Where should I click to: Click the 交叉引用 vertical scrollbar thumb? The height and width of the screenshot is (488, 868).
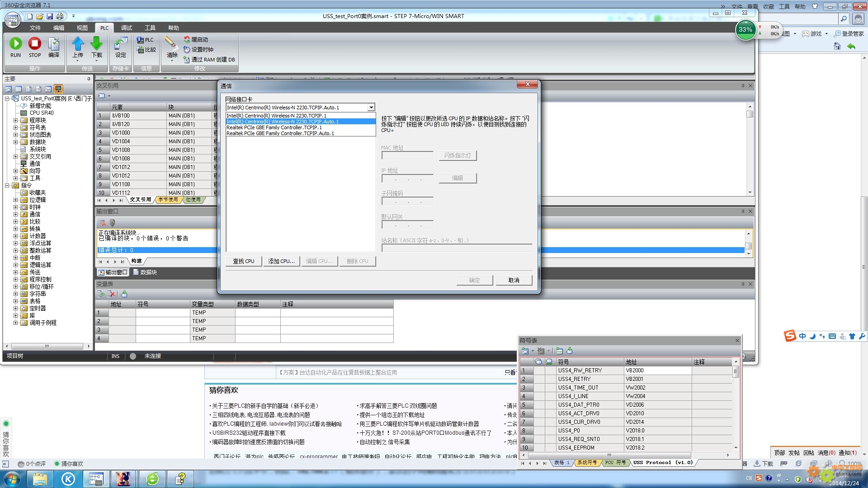pyautogui.click(x=750, y=114)
